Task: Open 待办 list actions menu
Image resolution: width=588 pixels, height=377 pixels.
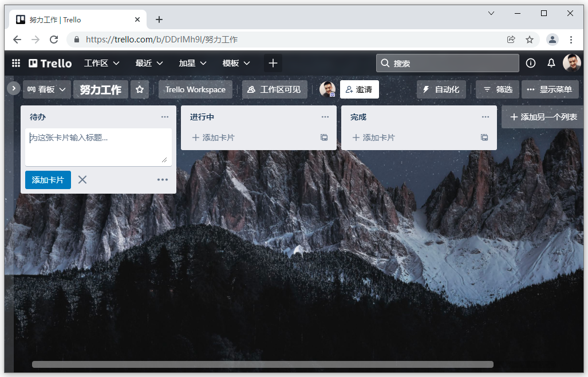Action: 165,117
